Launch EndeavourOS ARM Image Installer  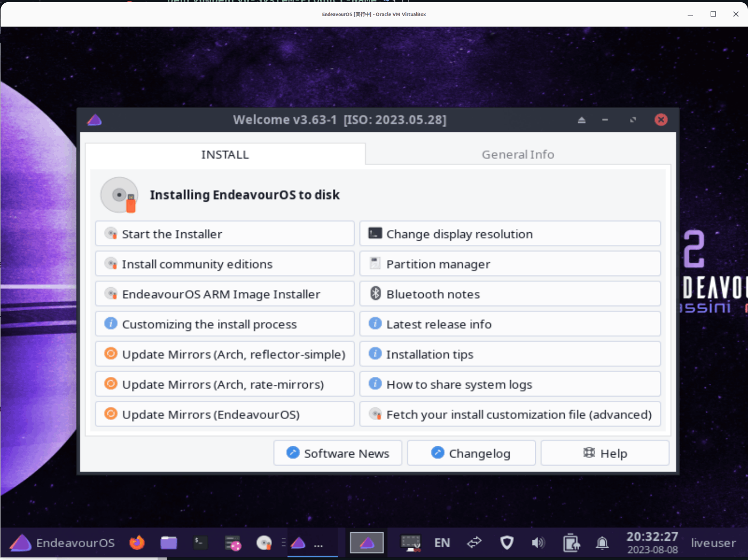(x=225, y=294)
